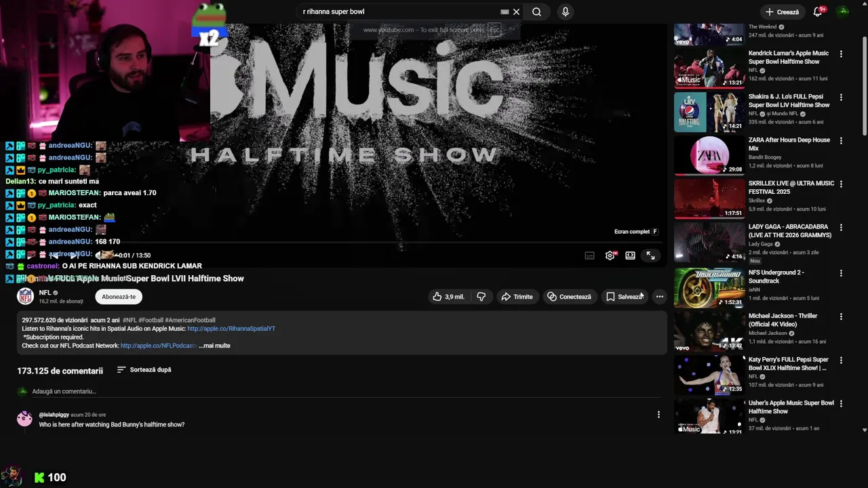The width and height of the screenshot is (868, 488).
Task: Open Usher's Halftime Show video title
Action: (x=791, y=407)
